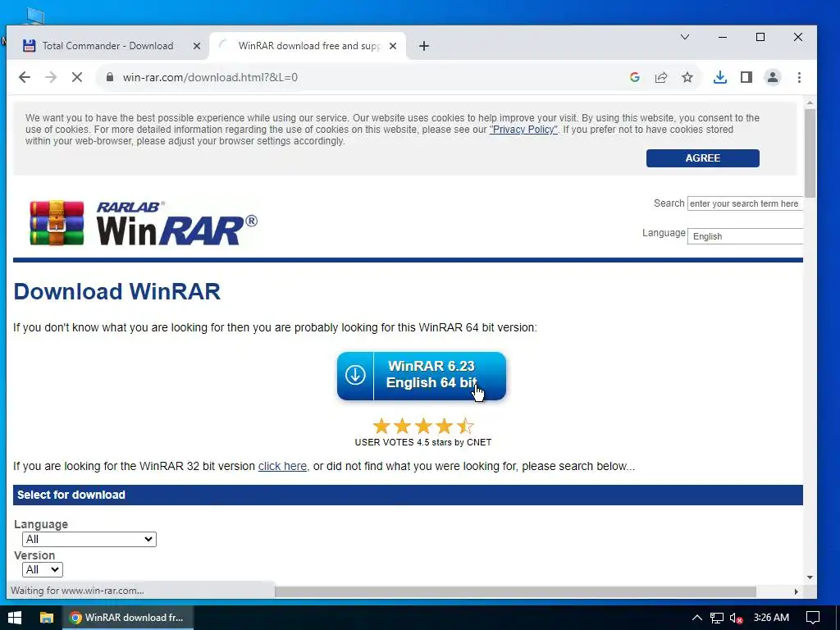Switch to Total Commander - Download tab
This screenshot has height=630, width=840.
click(x=107, y=46)
